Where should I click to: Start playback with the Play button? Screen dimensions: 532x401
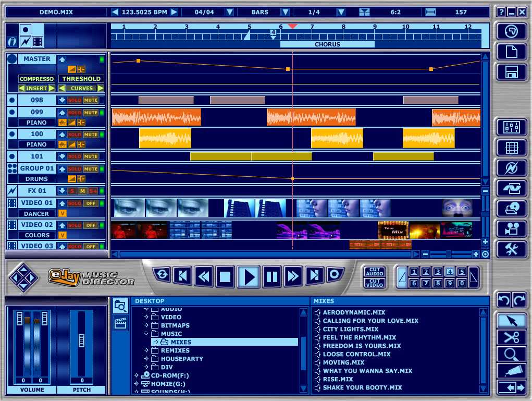coord(249,276)
